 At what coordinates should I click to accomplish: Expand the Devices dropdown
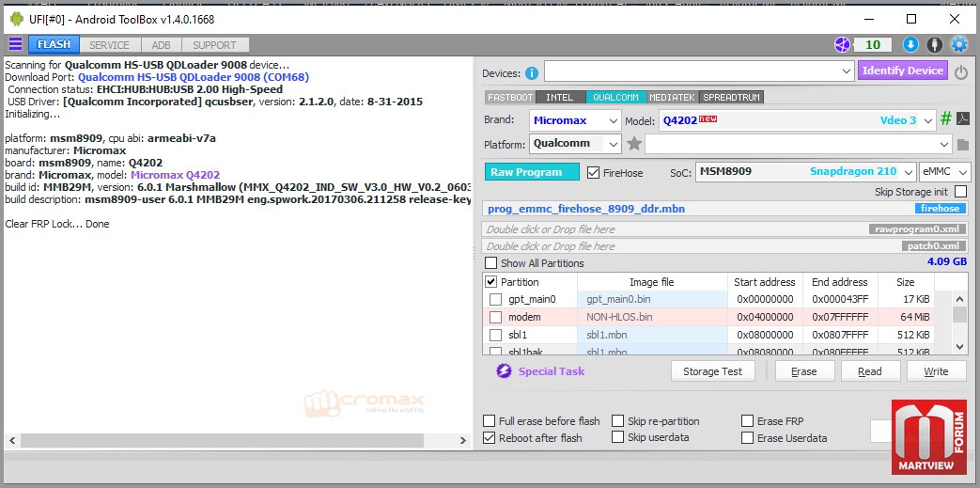pos(699,71)
